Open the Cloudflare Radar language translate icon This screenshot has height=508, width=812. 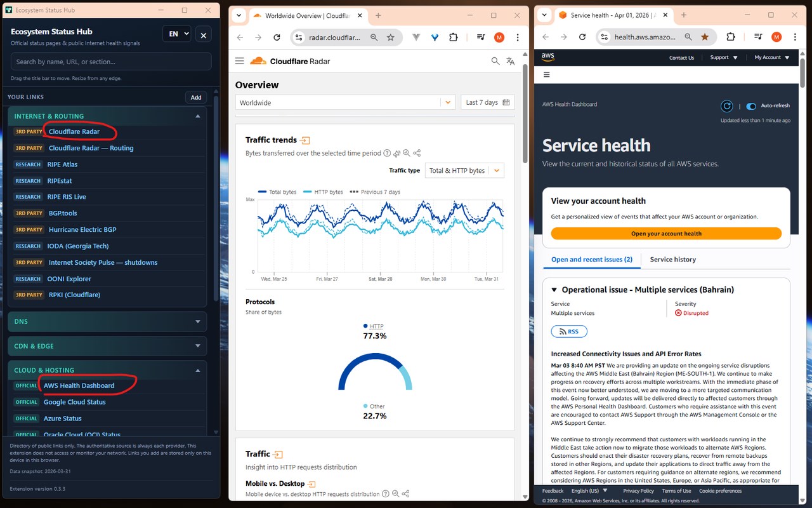(x=511, y=61)
